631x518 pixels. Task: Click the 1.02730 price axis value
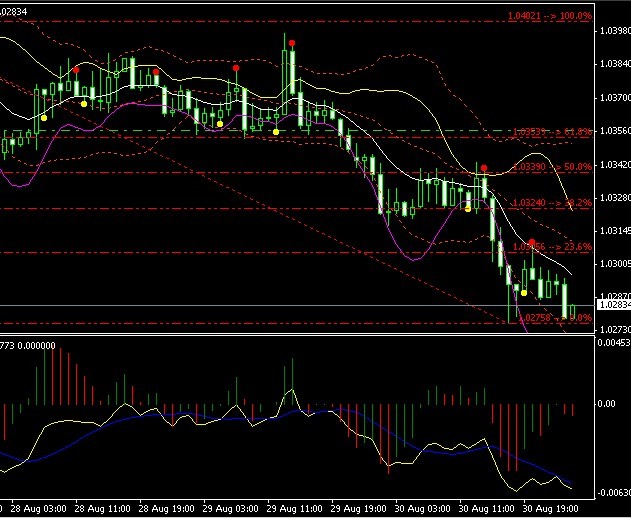[x=615, y=330]
